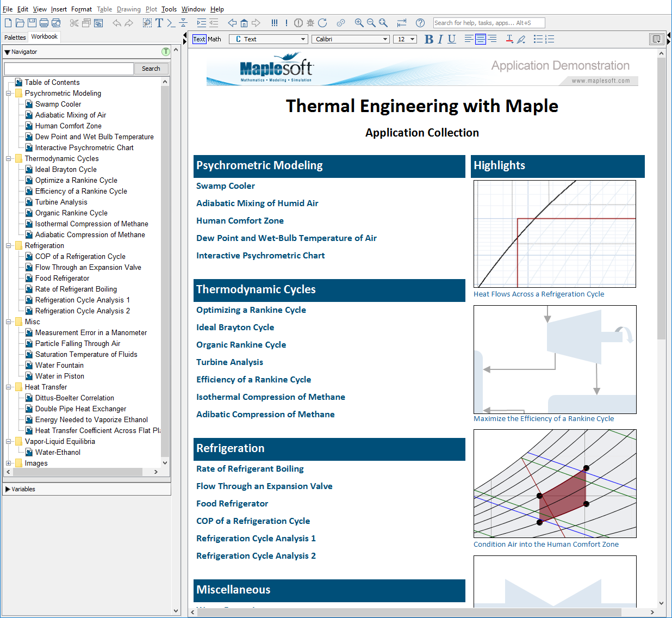
Task: Open the Swamp Cooler document link
Action: 226,186
